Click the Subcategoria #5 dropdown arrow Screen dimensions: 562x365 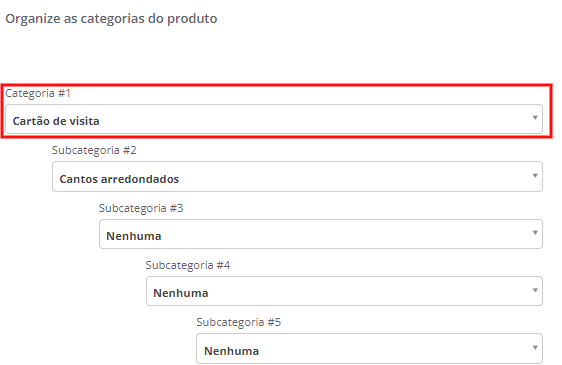point(535,348)
